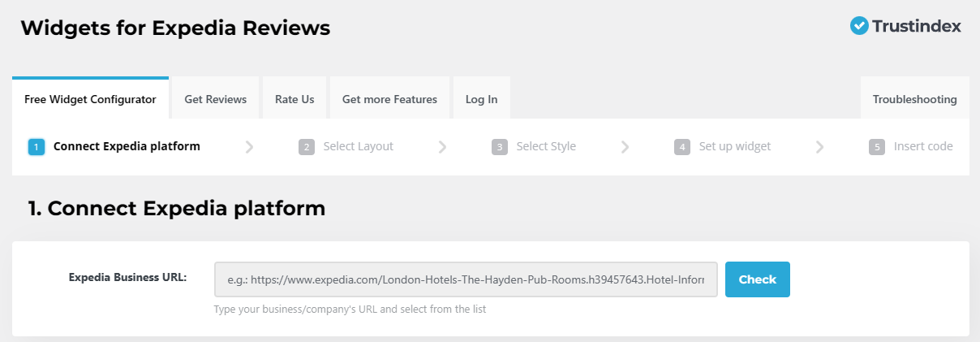Open the Free Widget Configurator tab
This screenshot has height=342, width=980.
[90, 99]
